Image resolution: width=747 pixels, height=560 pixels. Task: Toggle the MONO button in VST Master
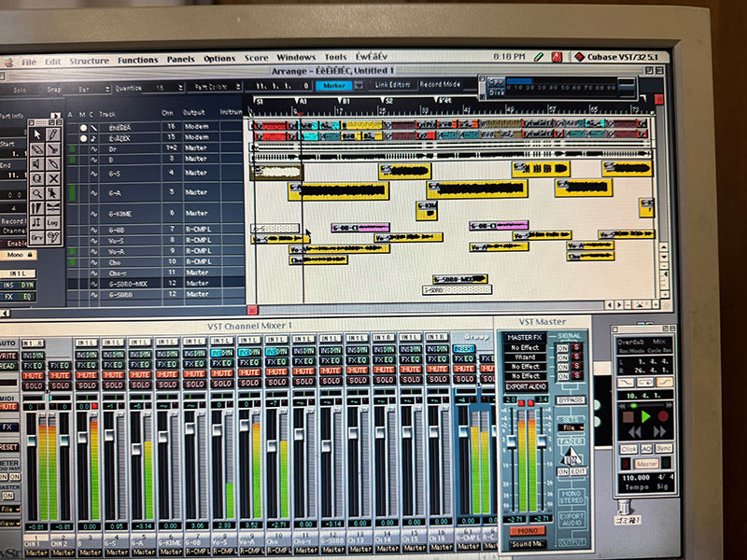click(528, 530)
